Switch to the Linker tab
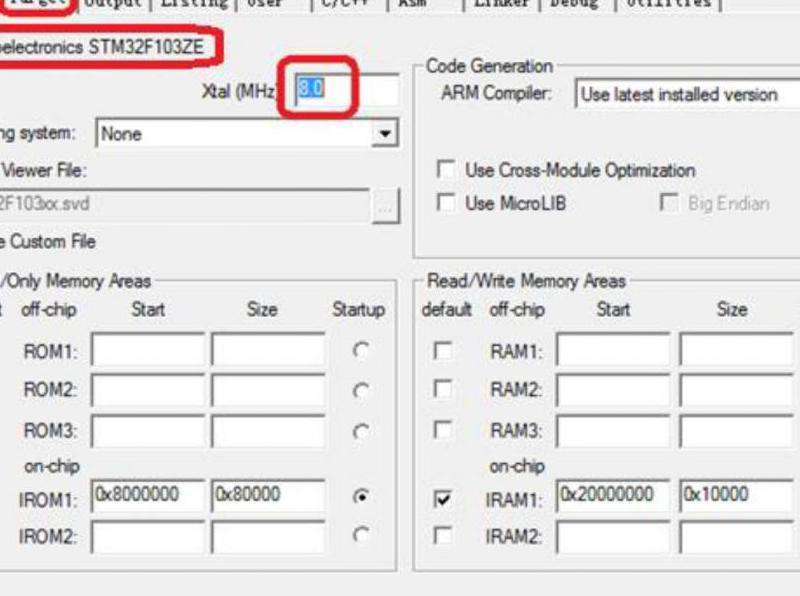800x596 pixels. point(501,3)
